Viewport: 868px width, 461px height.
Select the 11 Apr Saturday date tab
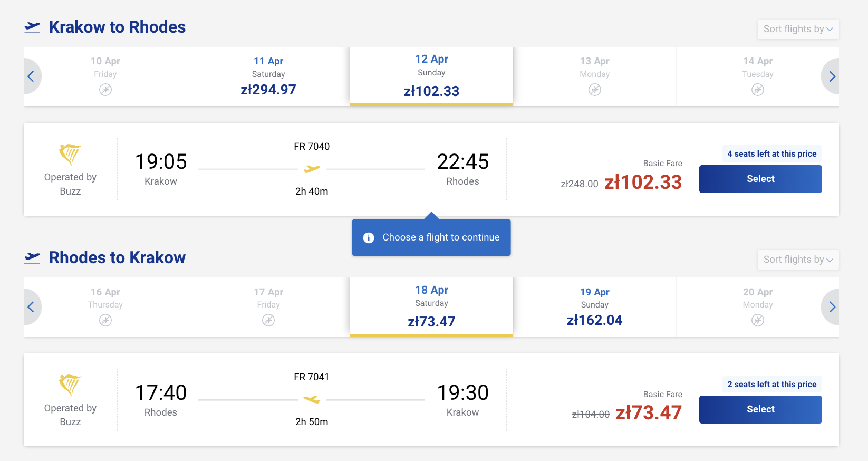268,76
